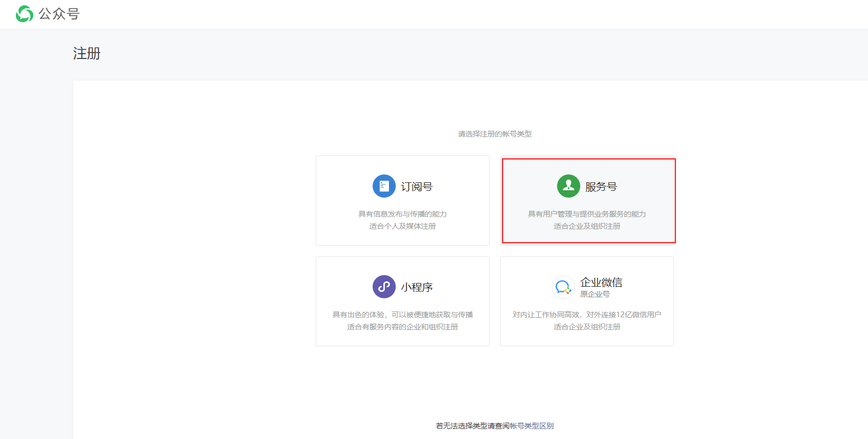Click 具有用户管理与提供业务服务的能力 description
Viewport: 868px width, 439px height.
click(587, 214)
